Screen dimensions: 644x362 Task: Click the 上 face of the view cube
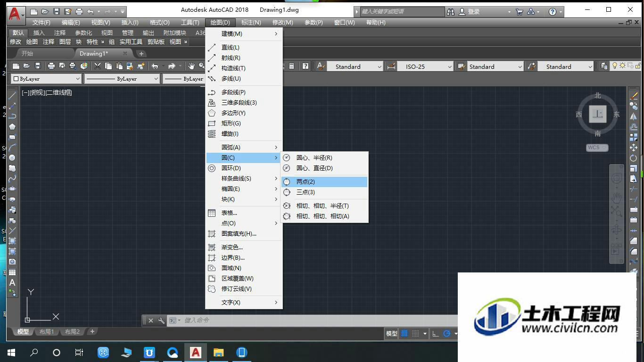pyautogui.click(x=598, y=114)
